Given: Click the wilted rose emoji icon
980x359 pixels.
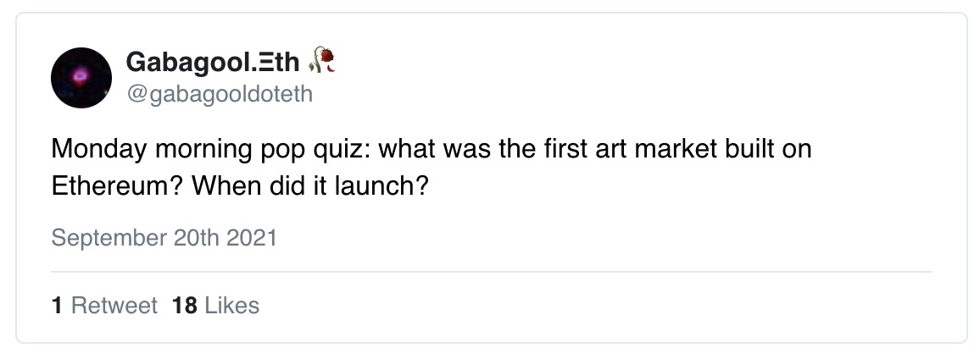Looking at the screenshot, I should pos(324,60).
